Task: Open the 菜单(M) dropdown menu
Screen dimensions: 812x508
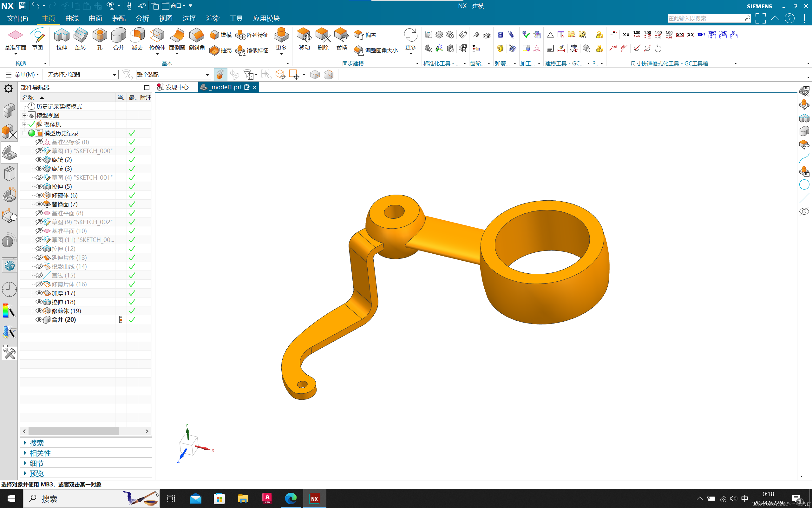Action: 23,75
